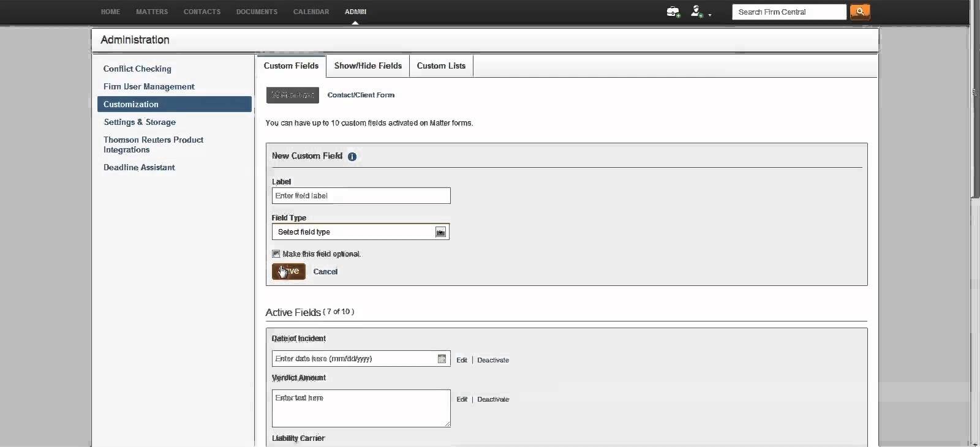Switch to the Show/Hide Fields tab

coord(367,66)
